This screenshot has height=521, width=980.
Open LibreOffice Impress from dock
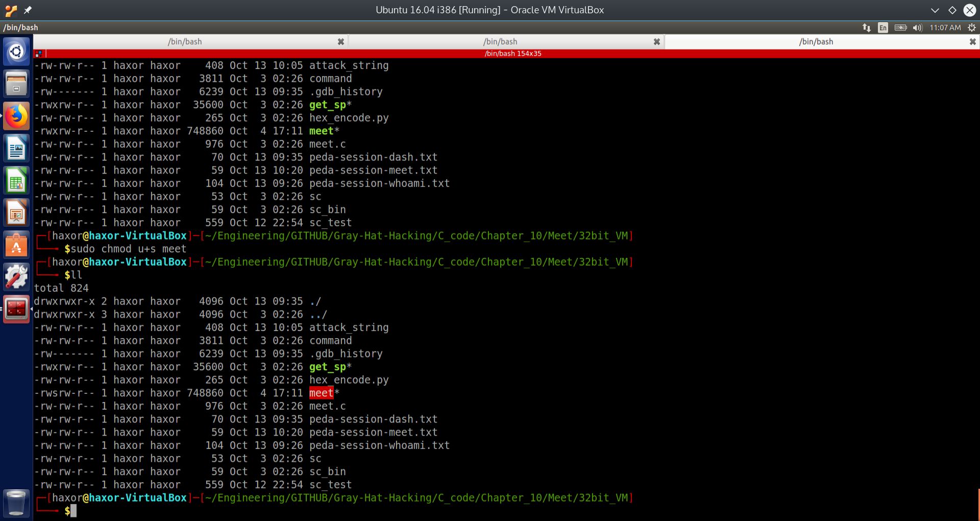click(16, 213)
